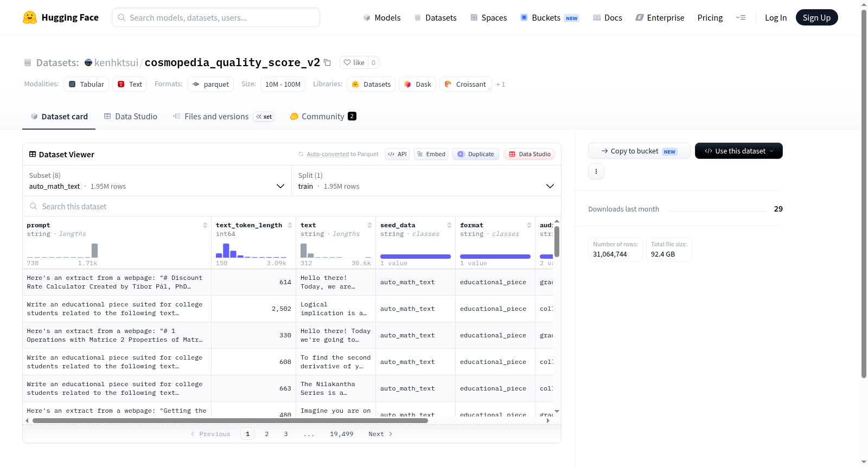Open the three-dot more options button
Screen dimensions: 868x467
(x=596, y=171)
